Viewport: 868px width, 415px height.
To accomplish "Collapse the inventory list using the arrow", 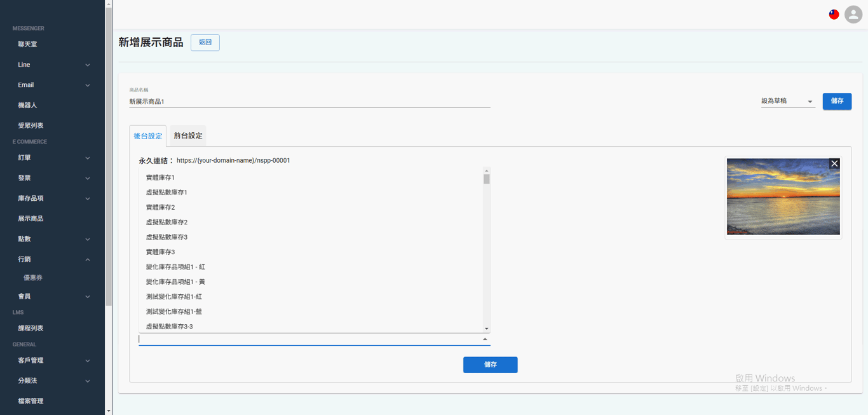I will 485,339.
